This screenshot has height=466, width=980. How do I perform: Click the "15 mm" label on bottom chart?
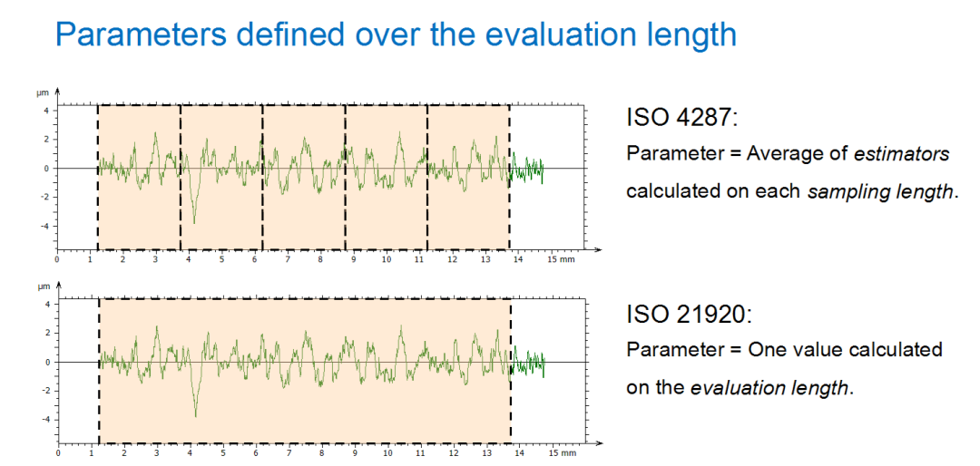click(x=562, y=453)
